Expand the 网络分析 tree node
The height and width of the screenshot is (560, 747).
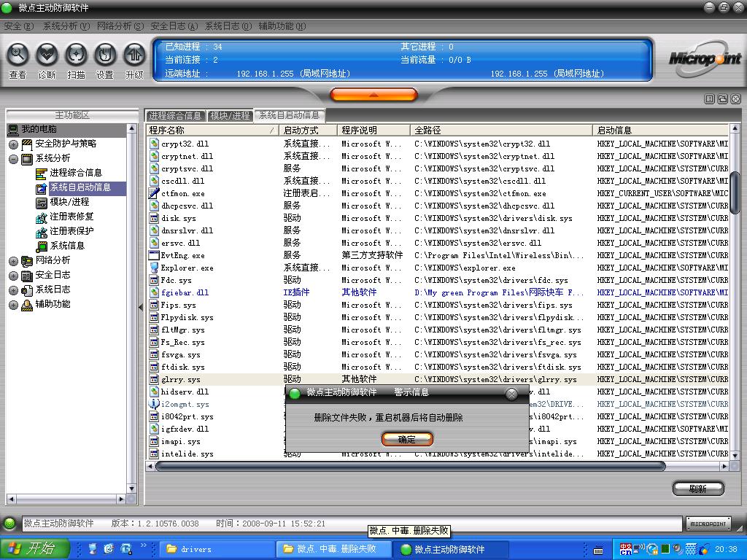point(13,261)
